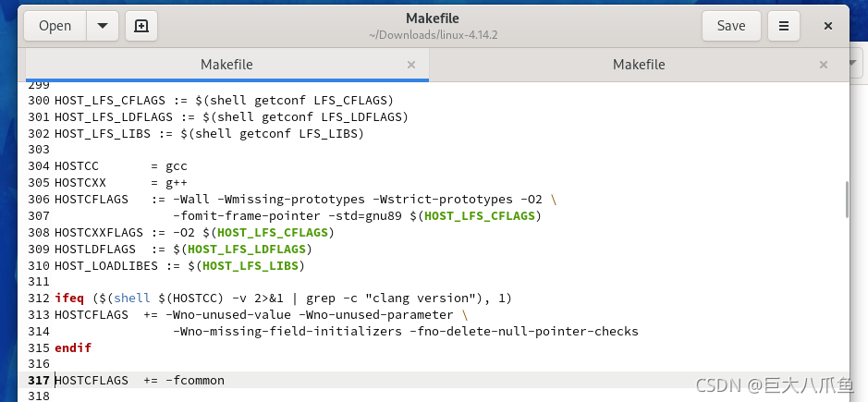Save the Makefile with the Save button
Image resolution: width=868 pixels, height=402 pixels.
(730, 26)
